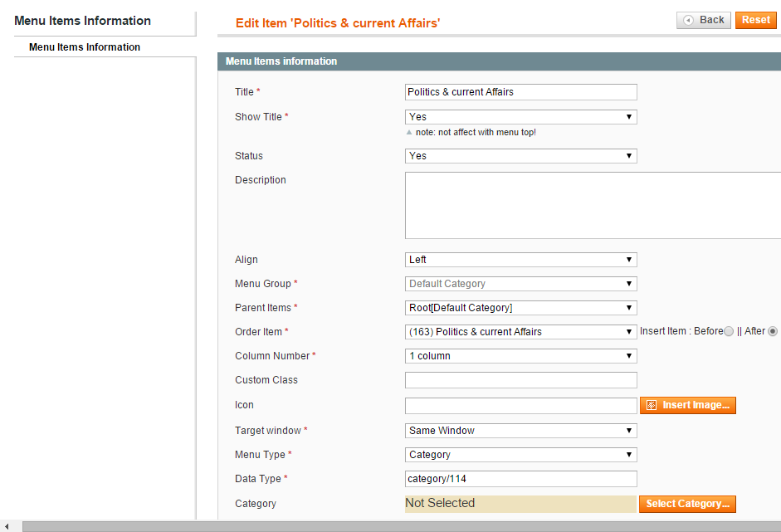Expand the Order Item dropdown
The width and height of the screenshot is (781, 532).
point(521,332)
